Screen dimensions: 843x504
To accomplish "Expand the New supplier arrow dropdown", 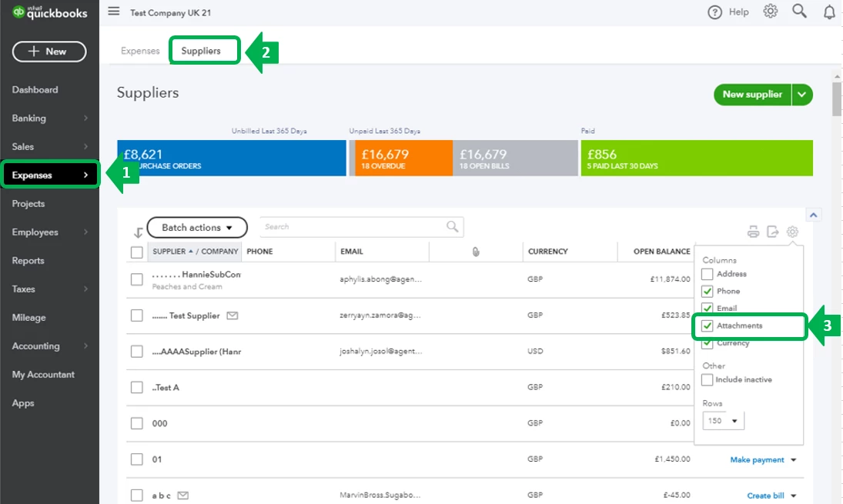I will 801,95.
